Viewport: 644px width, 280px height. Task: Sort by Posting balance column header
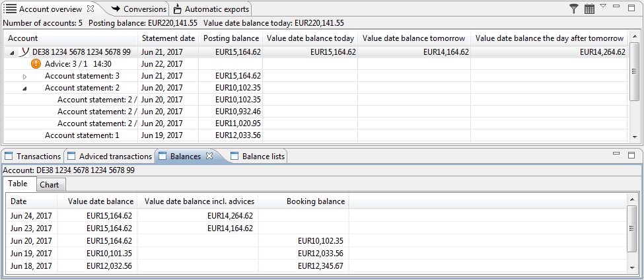click(x=231, y=38)
